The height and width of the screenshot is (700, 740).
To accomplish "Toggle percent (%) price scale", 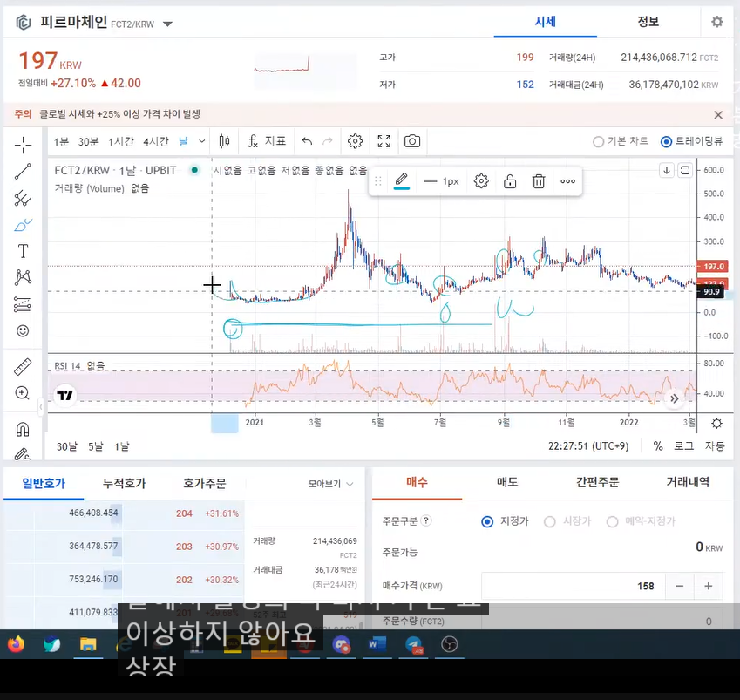I will pyautogui.click(x=658, y=446).
